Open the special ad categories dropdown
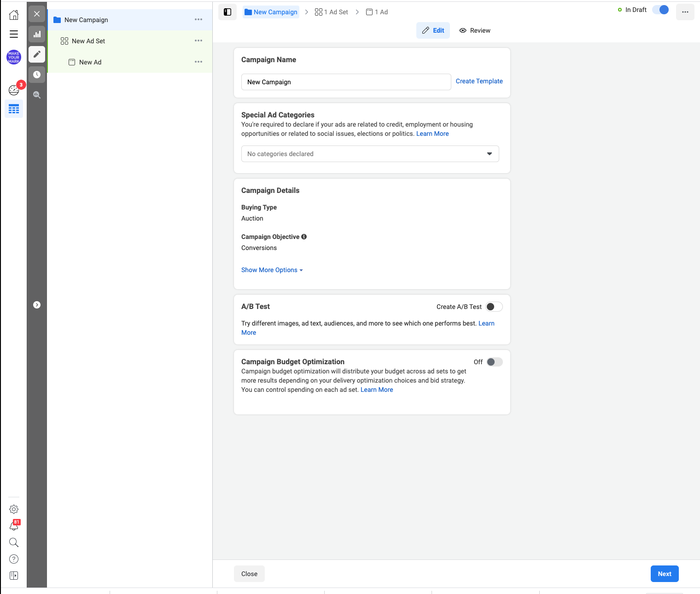 click(370, 154)
